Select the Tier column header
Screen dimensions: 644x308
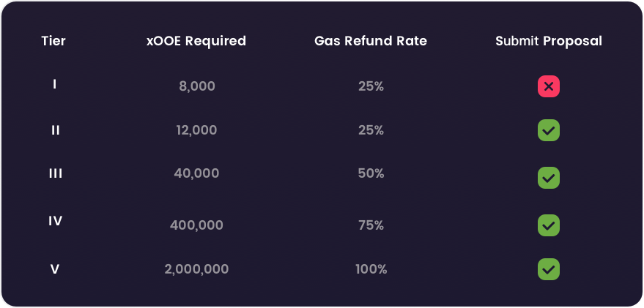tap(53, 41)
